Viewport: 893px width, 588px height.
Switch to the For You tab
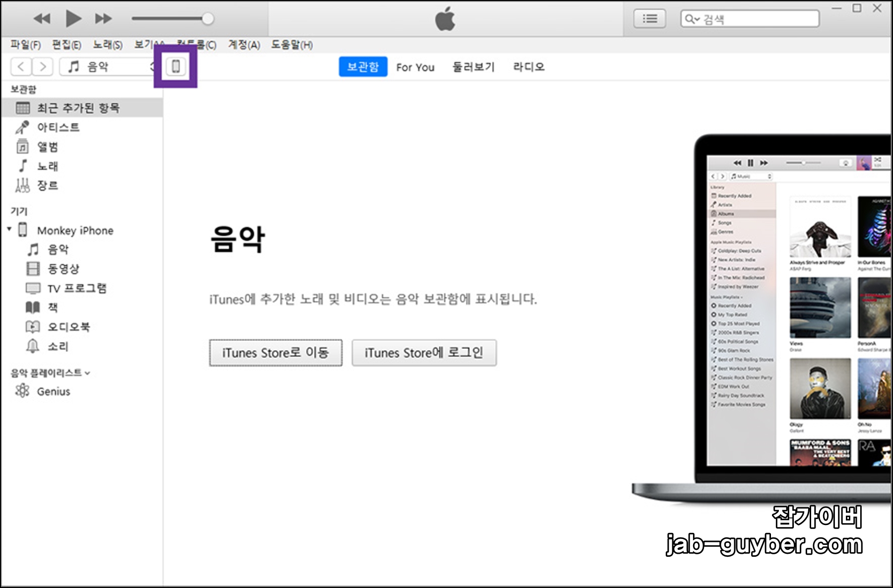coord(415,67)
